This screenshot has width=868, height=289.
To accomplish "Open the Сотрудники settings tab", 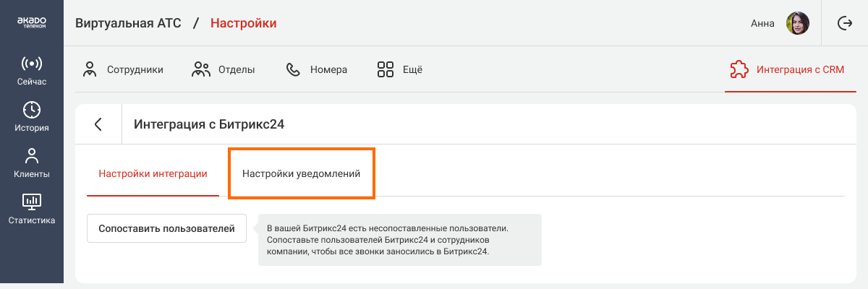I will coord(123,70).
